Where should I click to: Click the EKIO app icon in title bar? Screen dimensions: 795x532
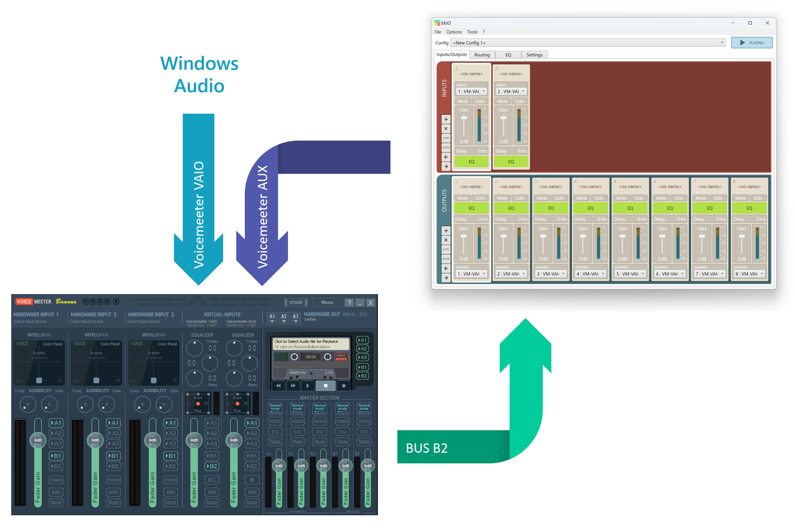click(437, 23)
